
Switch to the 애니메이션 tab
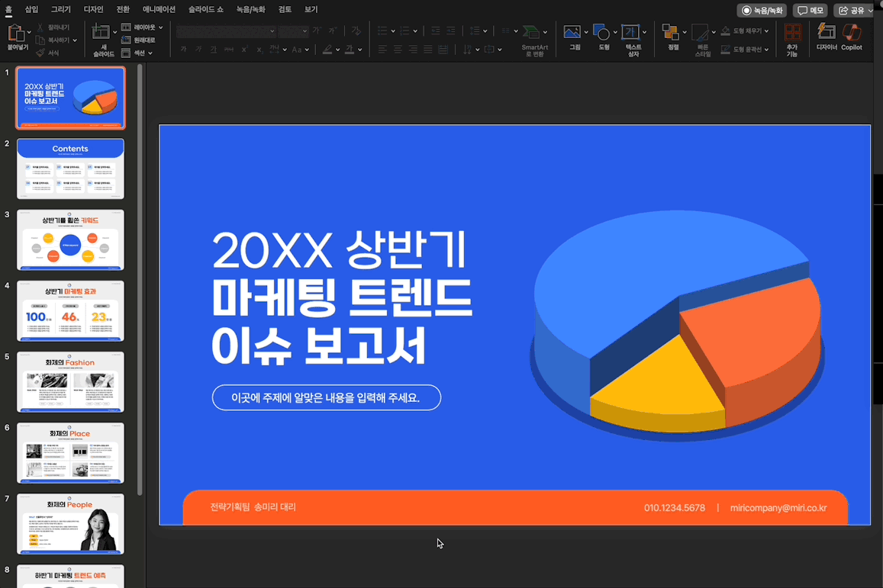click(x=159, y=9)
